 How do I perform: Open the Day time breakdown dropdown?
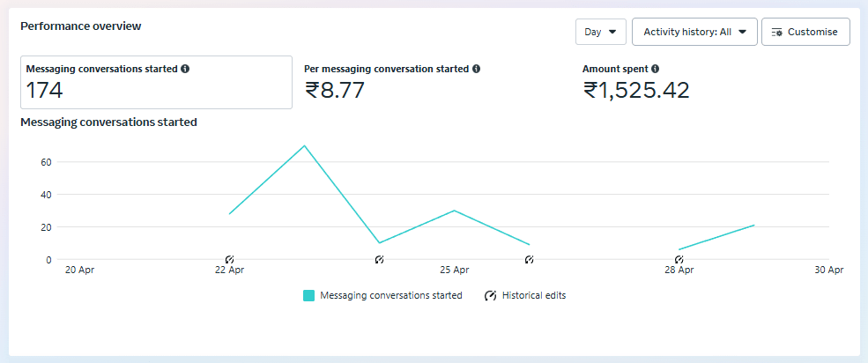coord(600,32)
